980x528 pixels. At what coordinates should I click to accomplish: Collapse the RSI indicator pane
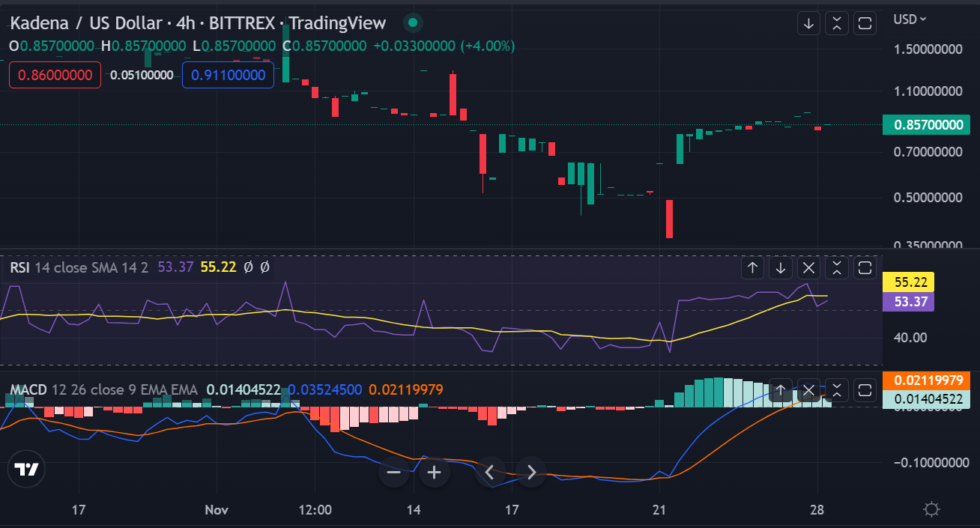pyautogui.click(x=837, y=267)
